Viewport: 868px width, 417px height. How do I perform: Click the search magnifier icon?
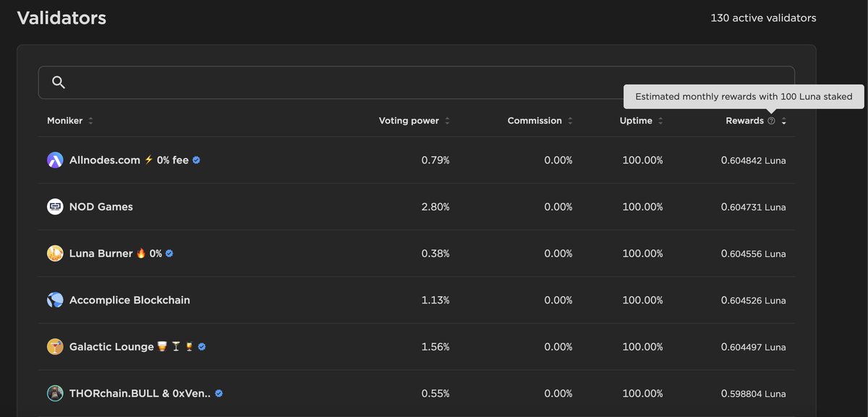pos(59,83)
